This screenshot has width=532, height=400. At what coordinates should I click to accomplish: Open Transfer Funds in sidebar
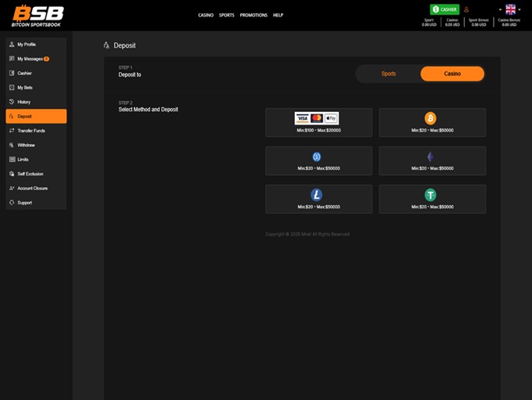tap(31, 131)
